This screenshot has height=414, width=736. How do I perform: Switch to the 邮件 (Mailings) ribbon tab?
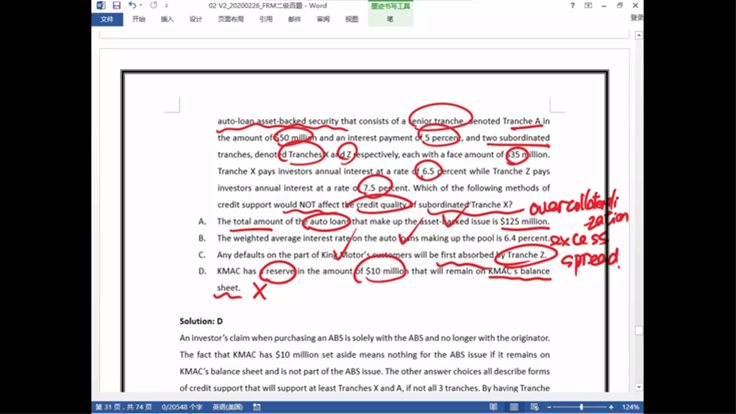(x=294, y=19)
